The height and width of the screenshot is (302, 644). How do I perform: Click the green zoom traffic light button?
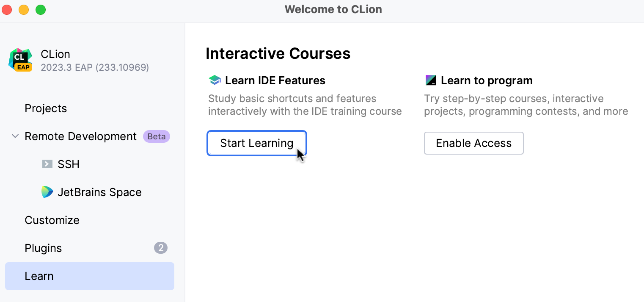[41, 9]
